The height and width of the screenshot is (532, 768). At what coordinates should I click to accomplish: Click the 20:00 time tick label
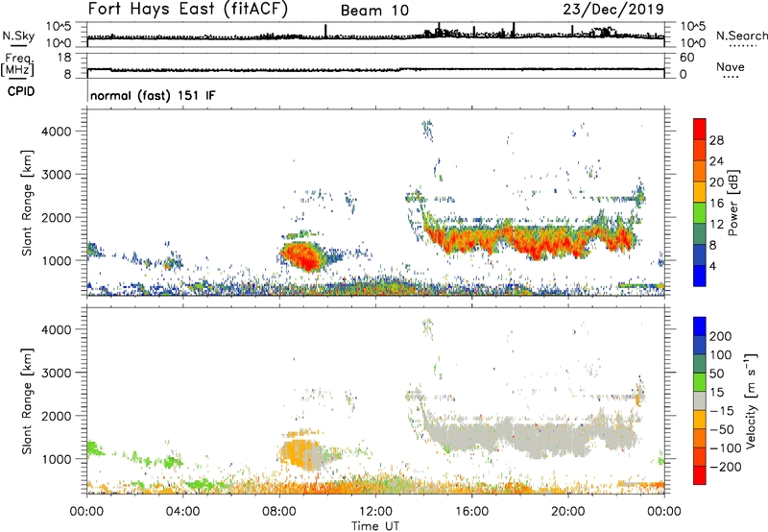(568, 512)
